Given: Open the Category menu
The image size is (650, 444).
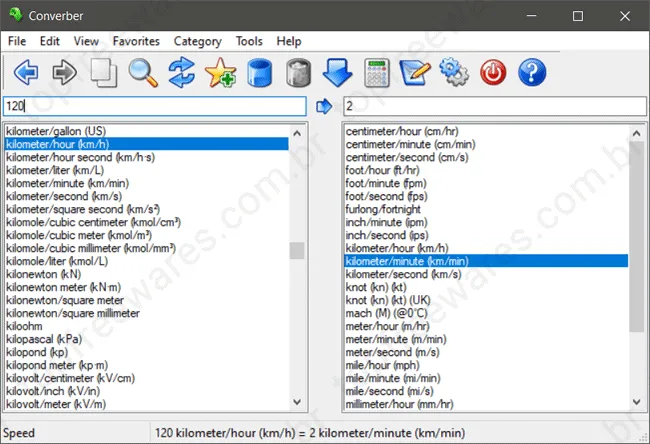Looking at the screenshot, I should coord(198,41).
